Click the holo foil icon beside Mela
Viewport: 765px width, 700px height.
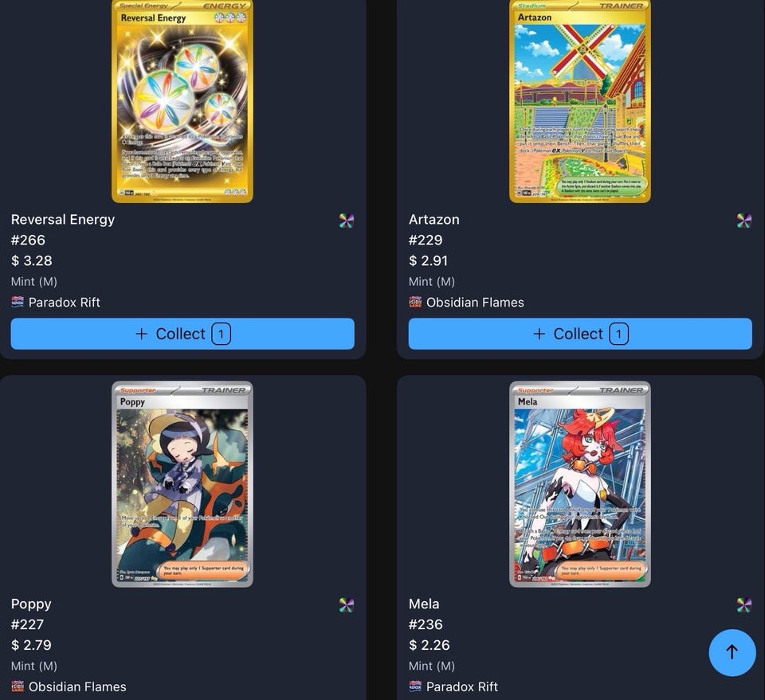pyautogui.click(x=744, y=605)
